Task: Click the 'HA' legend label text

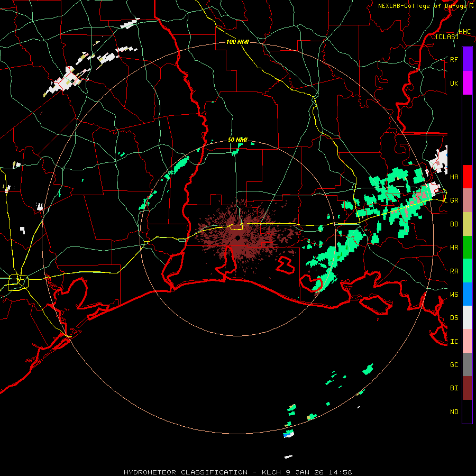Action: (454, 177)
